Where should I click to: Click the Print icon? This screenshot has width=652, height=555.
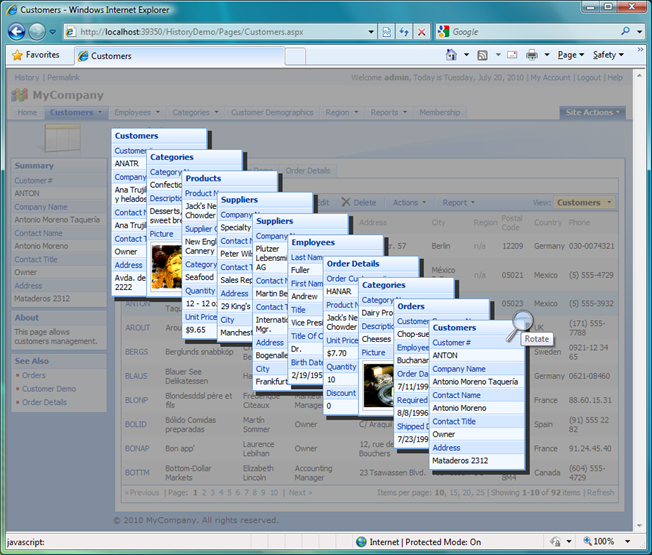[x=532, y=55]
